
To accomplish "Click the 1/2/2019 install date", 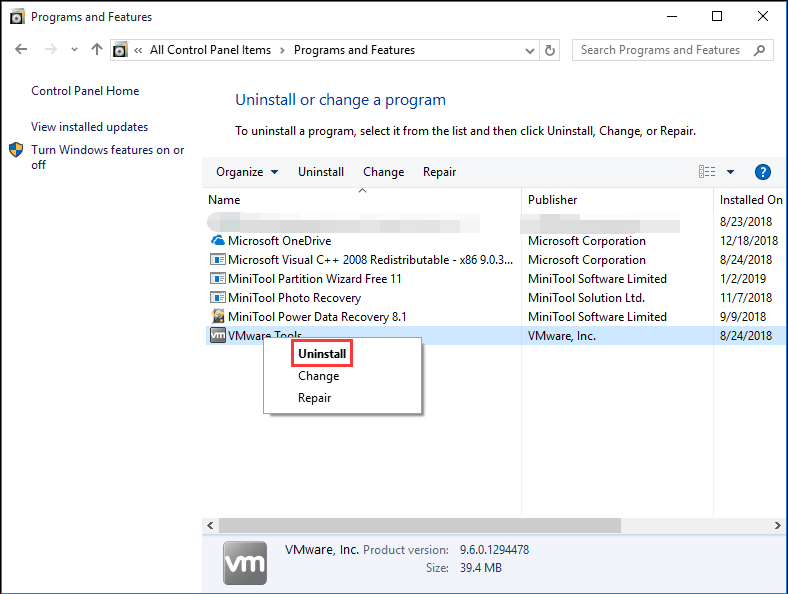I will tap(743, 279).
